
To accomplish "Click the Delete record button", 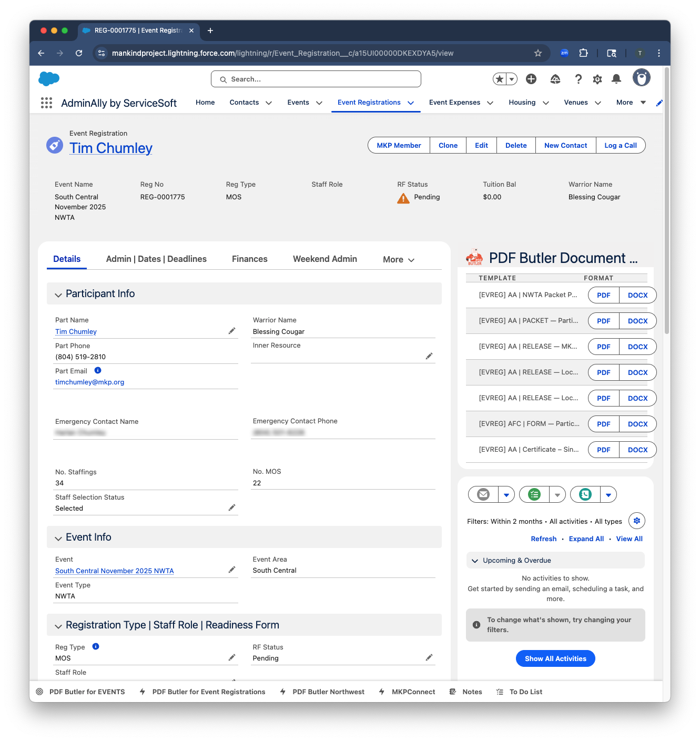I will click(x=516, y=145).
